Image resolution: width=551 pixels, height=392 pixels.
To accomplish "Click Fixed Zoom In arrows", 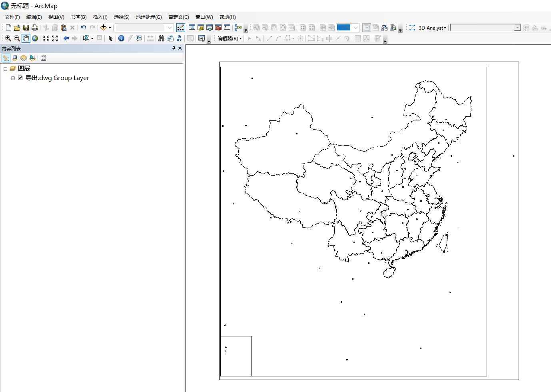I will pos(46,38).
